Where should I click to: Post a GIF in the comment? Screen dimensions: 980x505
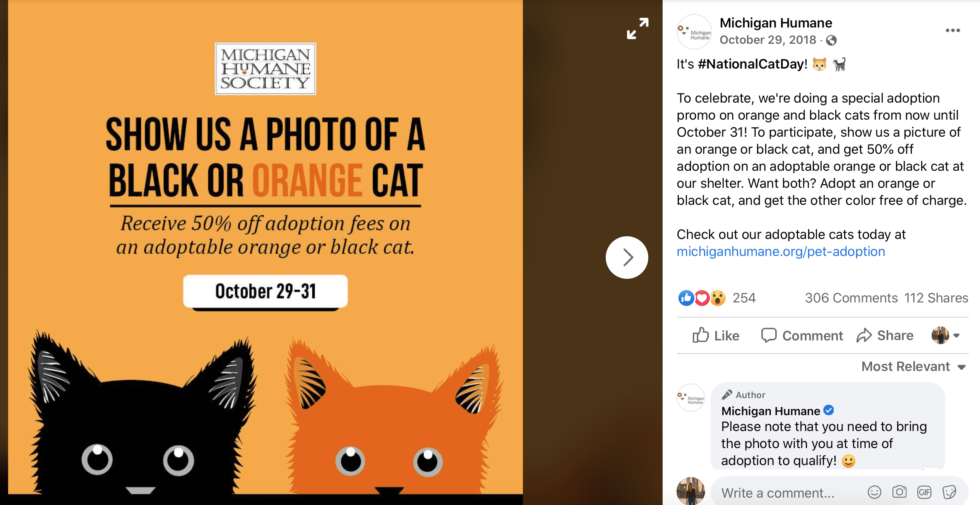[924, 492]
